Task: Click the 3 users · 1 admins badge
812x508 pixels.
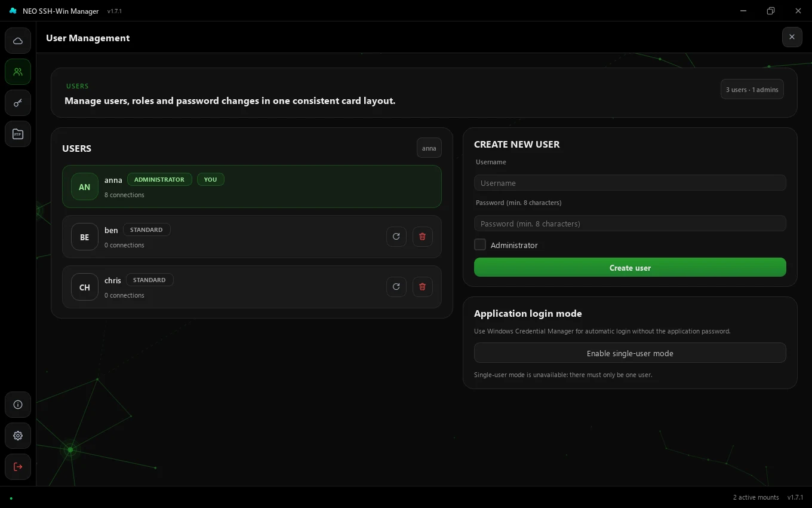Action: (752, 89)
